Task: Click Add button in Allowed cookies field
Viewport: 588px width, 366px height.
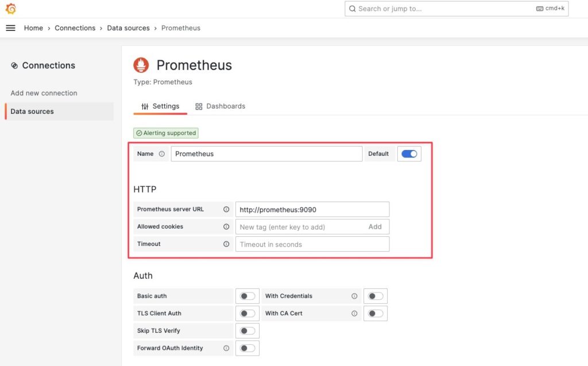Action: tap(375, 227)
